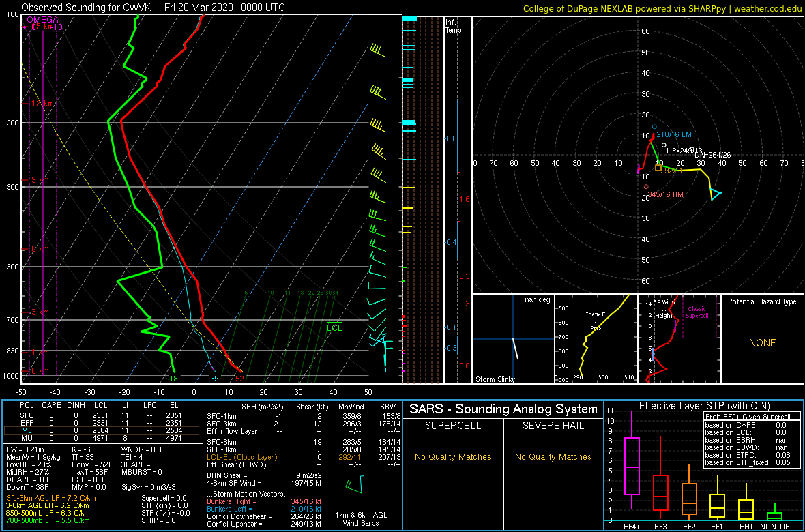This screenshot has height=532, width=805.
Task: Click the 210/16 LM hodograph label
Action: 673,134
